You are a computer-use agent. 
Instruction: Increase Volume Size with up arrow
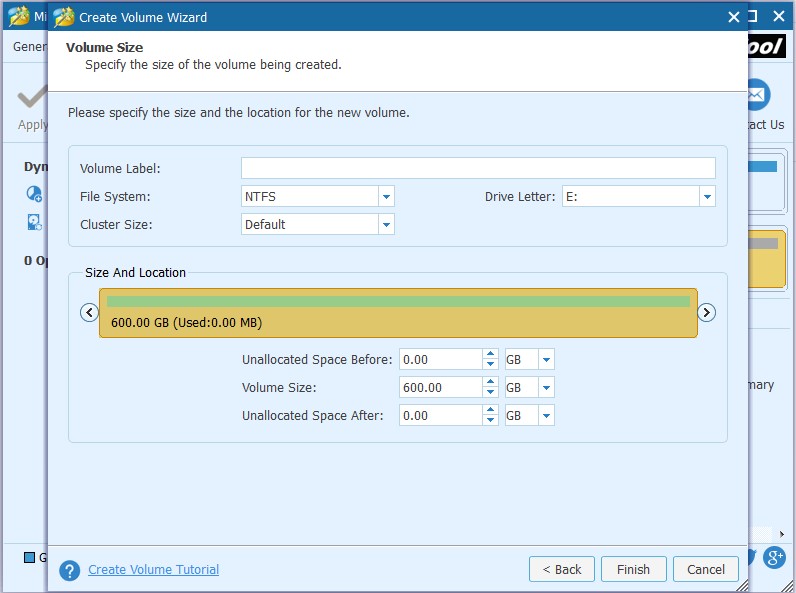pos(490,383)
